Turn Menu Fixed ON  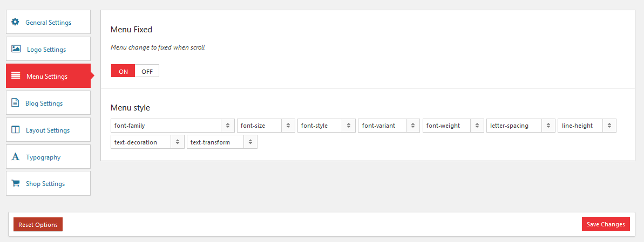[x=123, y=71]
